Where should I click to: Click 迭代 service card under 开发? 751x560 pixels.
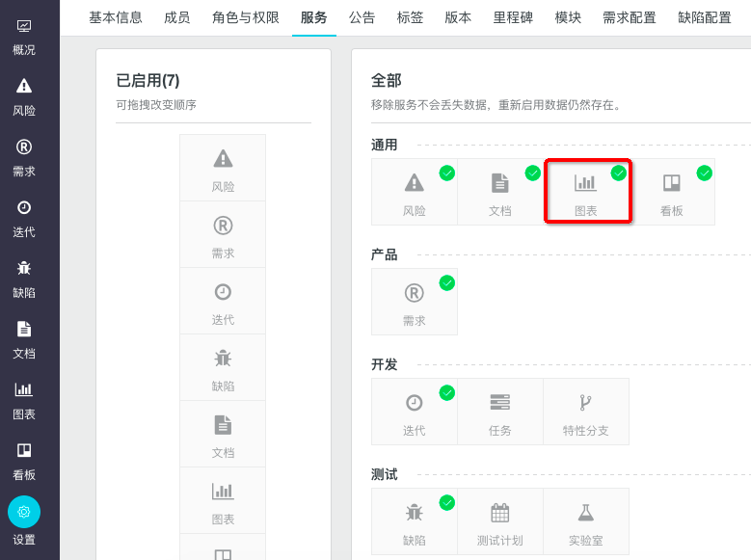[x=415, y=412]
